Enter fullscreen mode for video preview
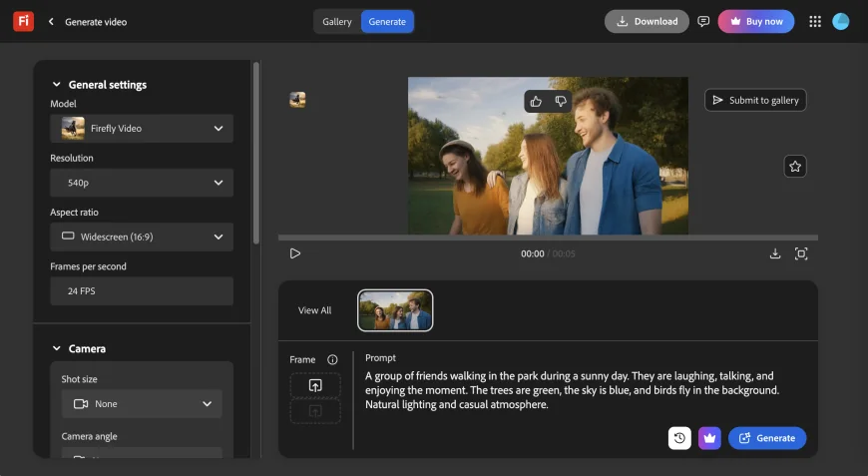The width and height of the screenshot is (868, 476). coord(801,253)
